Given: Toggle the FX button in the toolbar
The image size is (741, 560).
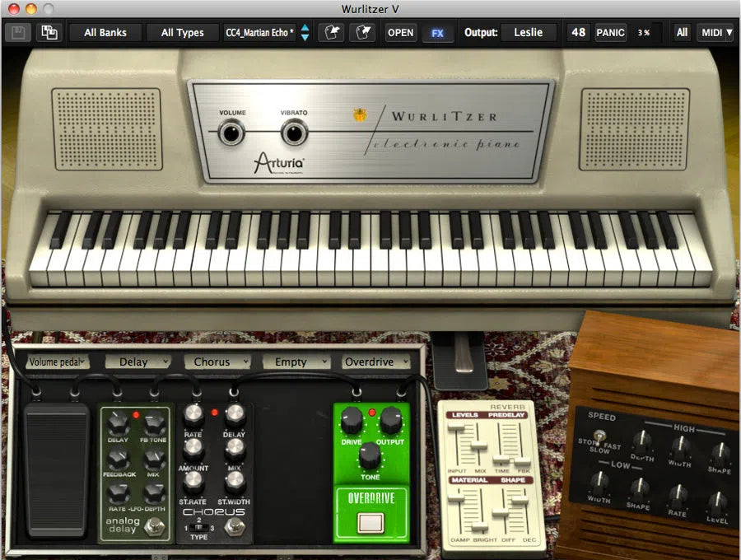Looking at the screenshot, I should [x=437, y=33].
